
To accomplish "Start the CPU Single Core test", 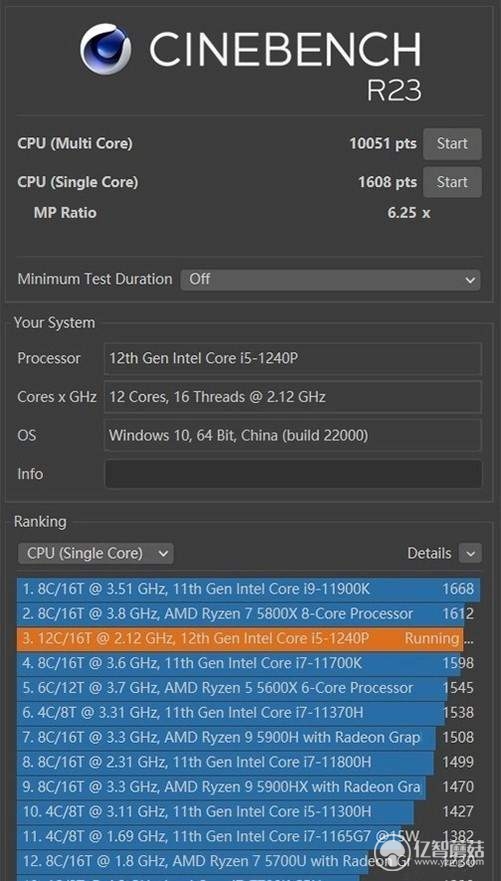I will point(452,182).
